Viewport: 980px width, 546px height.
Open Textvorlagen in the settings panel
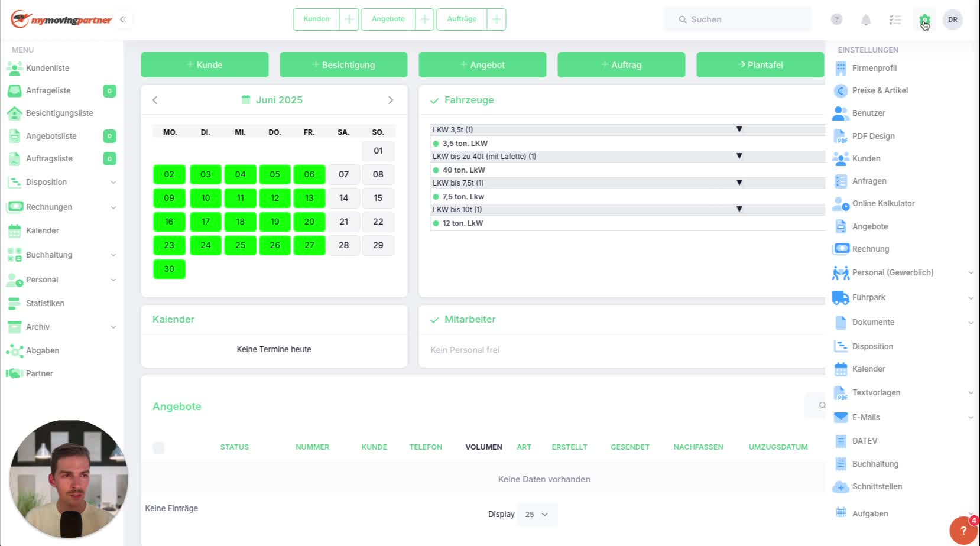click(877, 393)
